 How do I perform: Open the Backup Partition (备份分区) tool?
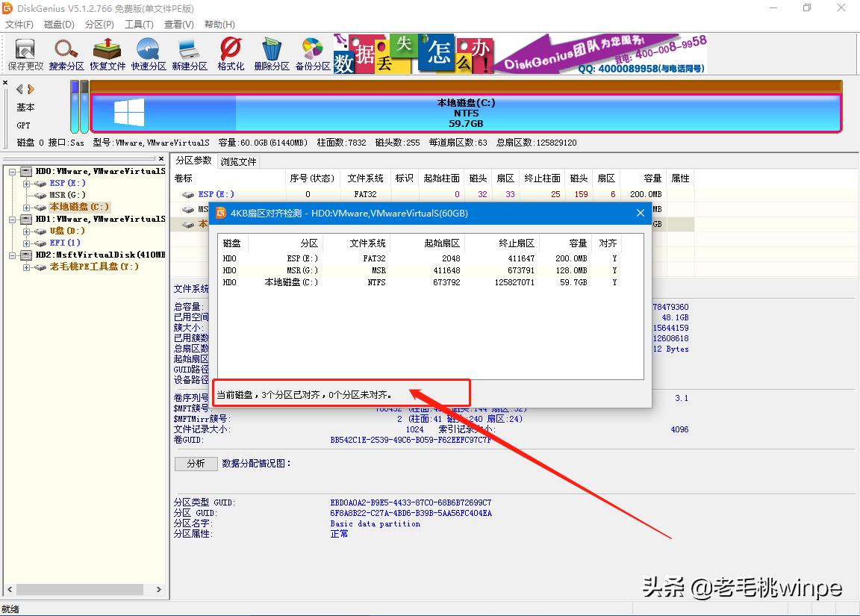pos(313,55)
